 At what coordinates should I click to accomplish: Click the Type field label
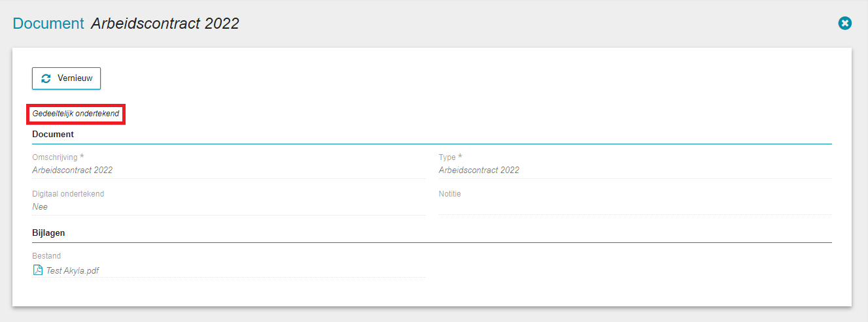pos(447,157)
